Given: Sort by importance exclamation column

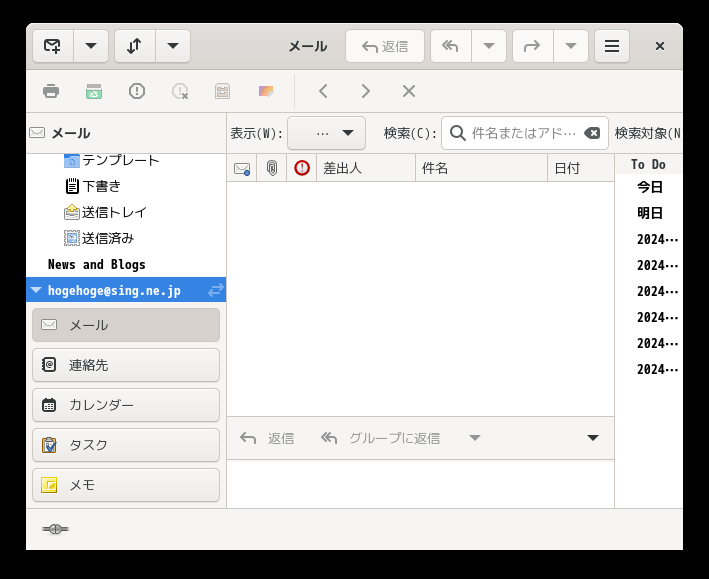Looking at the screenshot, I should (302, 168).
